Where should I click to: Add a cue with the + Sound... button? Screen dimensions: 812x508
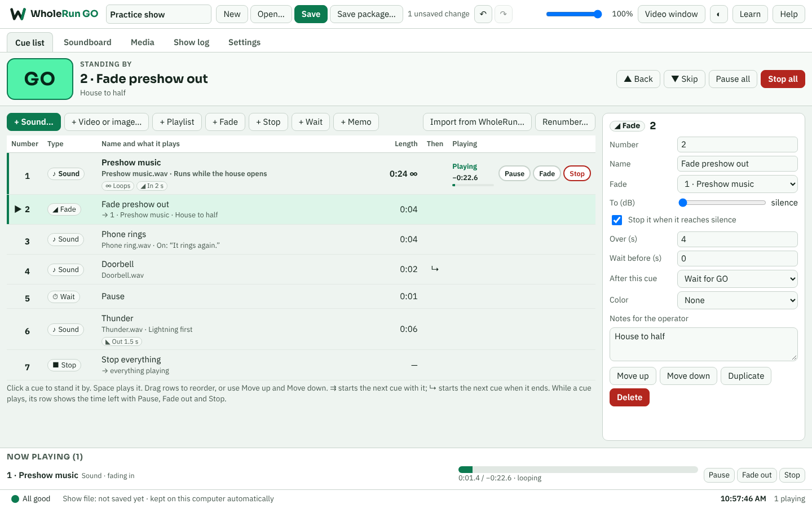click(34, 122)
